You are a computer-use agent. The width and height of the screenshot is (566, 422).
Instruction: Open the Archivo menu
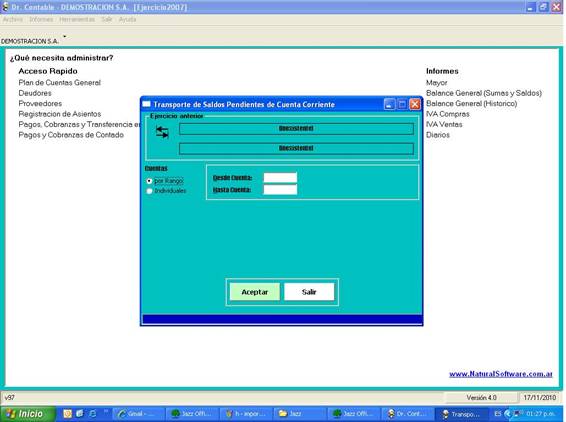pyautogui.click(x=13, y=19)
